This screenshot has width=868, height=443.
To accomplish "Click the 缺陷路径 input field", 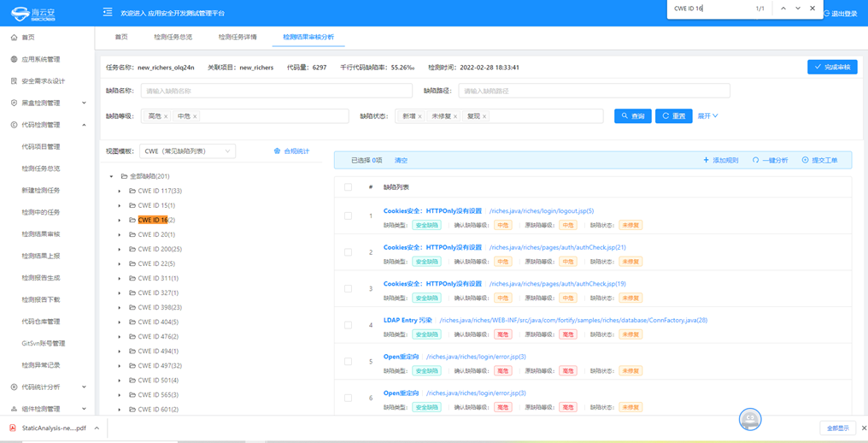I will [594, 91].
